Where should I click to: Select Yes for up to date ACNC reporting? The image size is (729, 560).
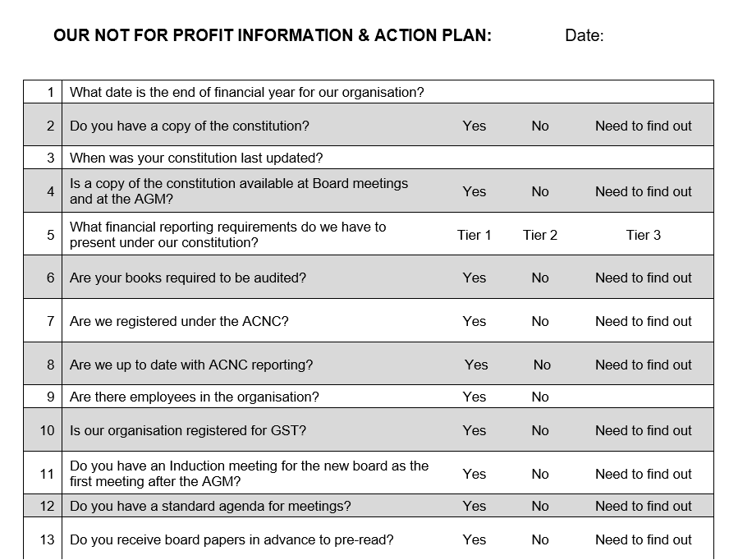pyautogui.click(x=476, y=365)
